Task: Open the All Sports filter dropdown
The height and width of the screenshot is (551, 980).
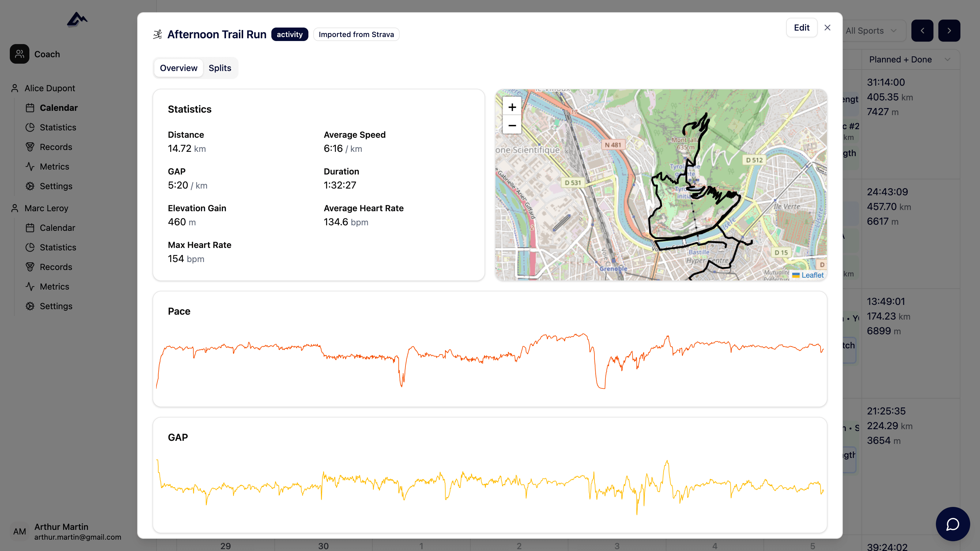Action: tap(871, 31)
